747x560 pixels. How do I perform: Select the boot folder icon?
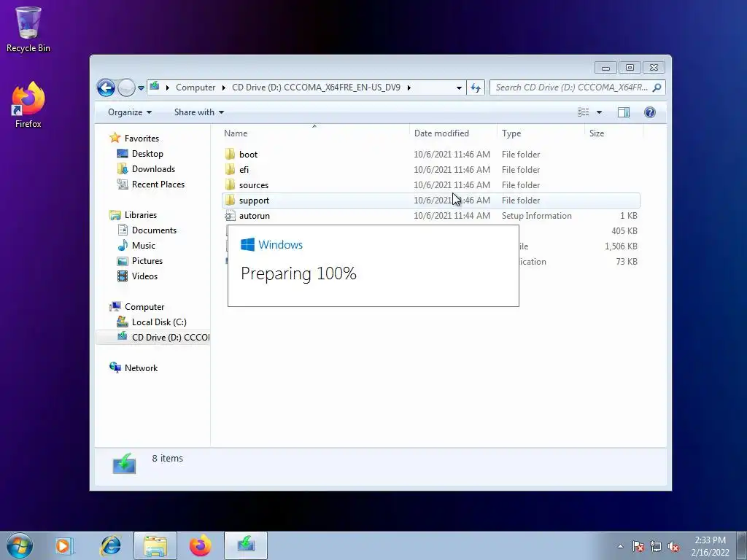click(230, 155)
